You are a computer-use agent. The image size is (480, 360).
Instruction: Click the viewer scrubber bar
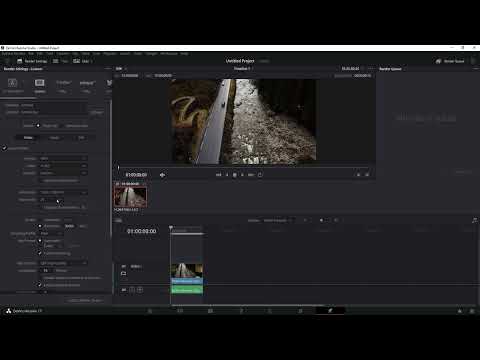[x=243, y=168]
